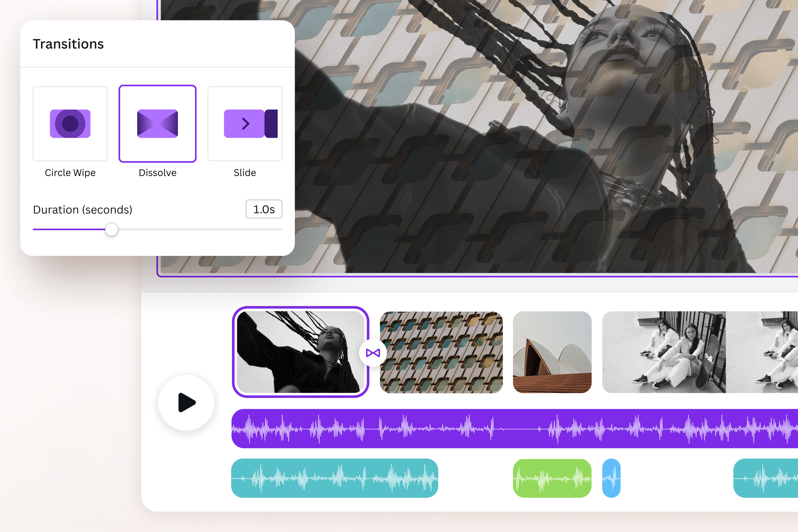
Task: Select the teal audio clip on the timeline
Action: [x=335, y=478]
